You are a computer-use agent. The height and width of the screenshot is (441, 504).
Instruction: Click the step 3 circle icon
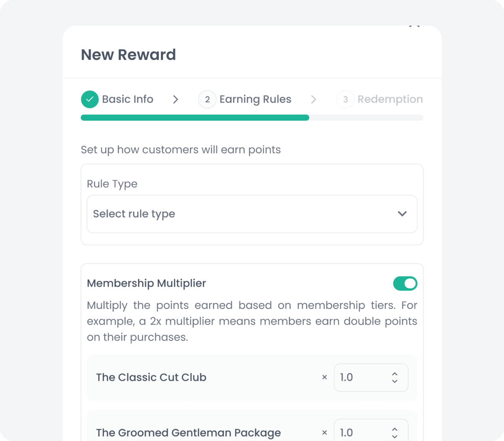[345, 99]
